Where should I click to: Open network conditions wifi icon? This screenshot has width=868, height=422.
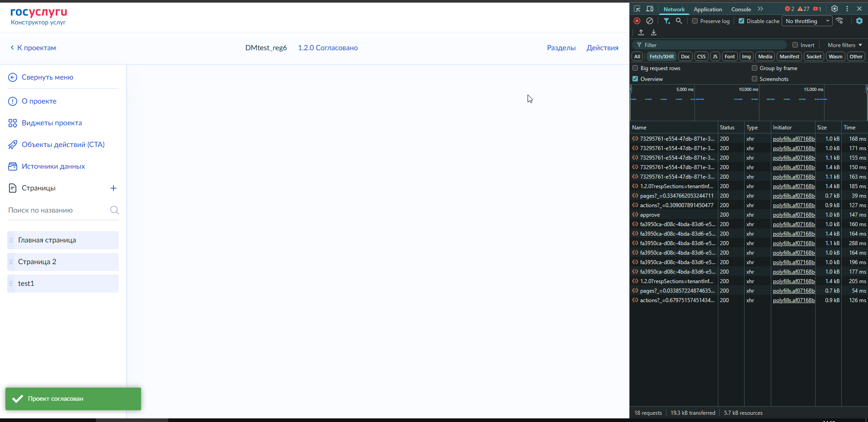(840, 21)
